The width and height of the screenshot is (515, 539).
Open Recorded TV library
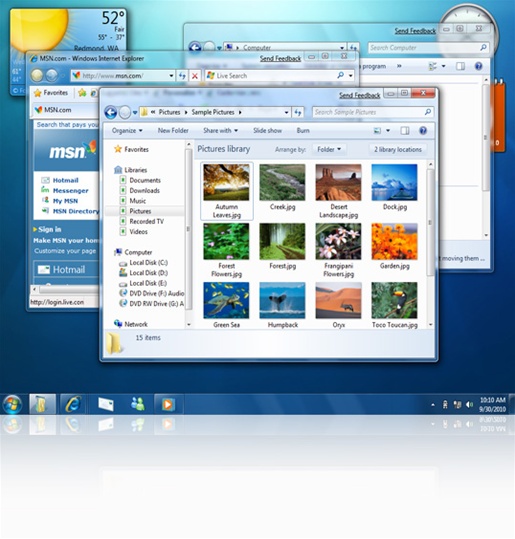(146, 221)
